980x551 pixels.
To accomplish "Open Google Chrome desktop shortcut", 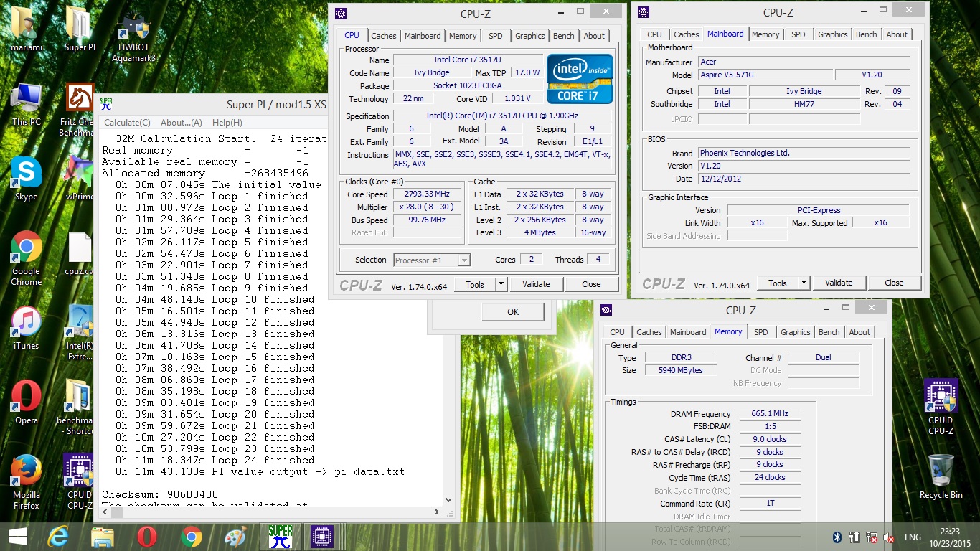I will tap(27, 258).
